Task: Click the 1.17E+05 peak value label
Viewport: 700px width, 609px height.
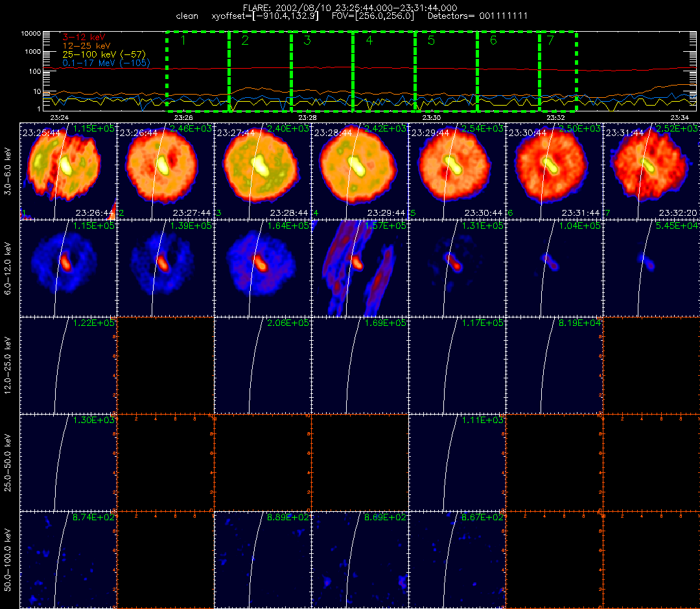Action: coord(483,323)
